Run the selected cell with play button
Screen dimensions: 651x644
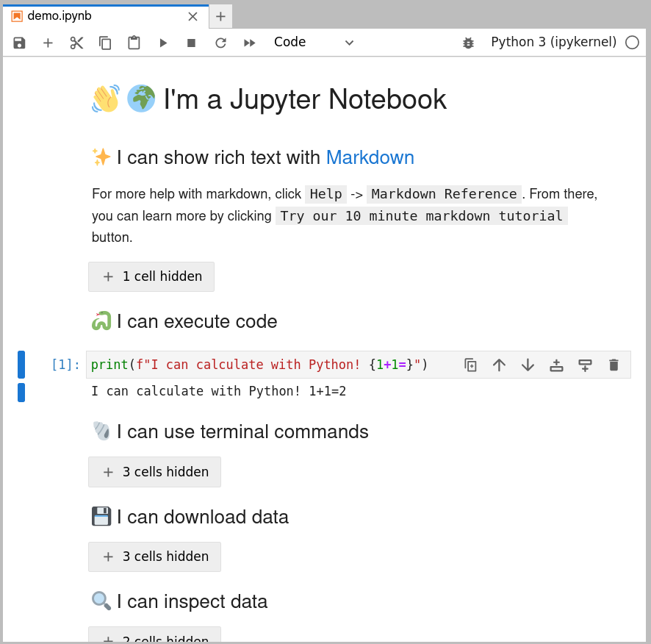coord(162,43)
